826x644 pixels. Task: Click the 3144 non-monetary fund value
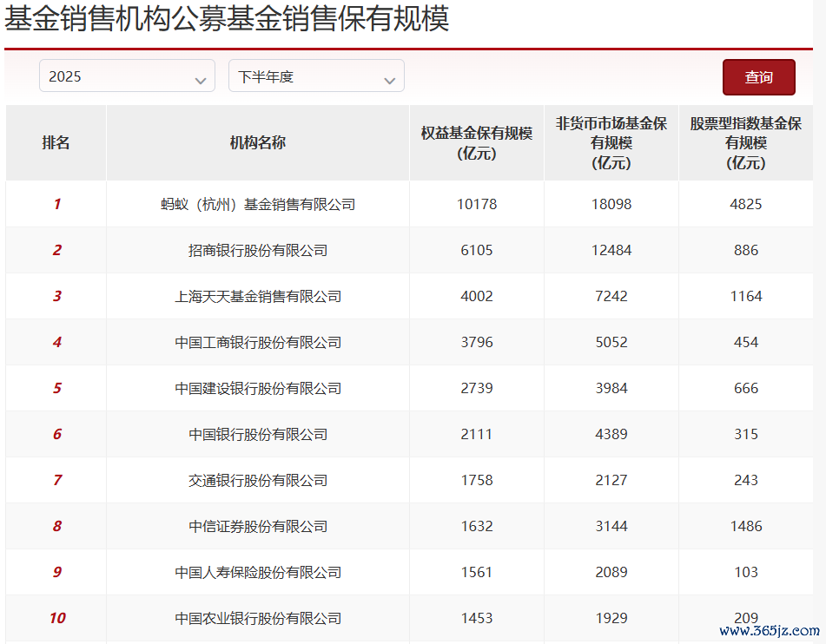[x=611, y=526]
